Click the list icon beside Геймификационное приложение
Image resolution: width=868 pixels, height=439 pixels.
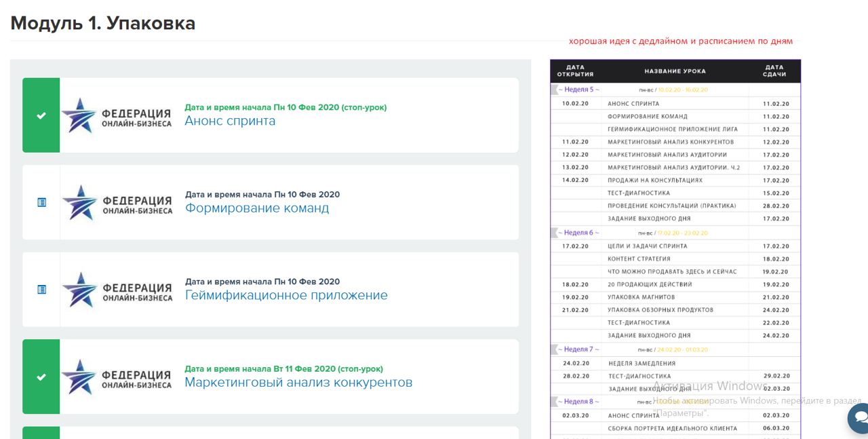click(x=41, y=290)
